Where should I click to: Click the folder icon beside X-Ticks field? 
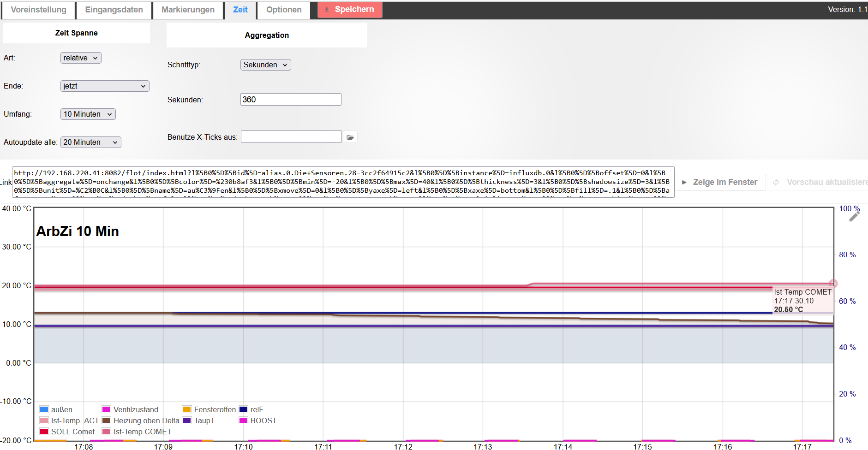(350, 136)
